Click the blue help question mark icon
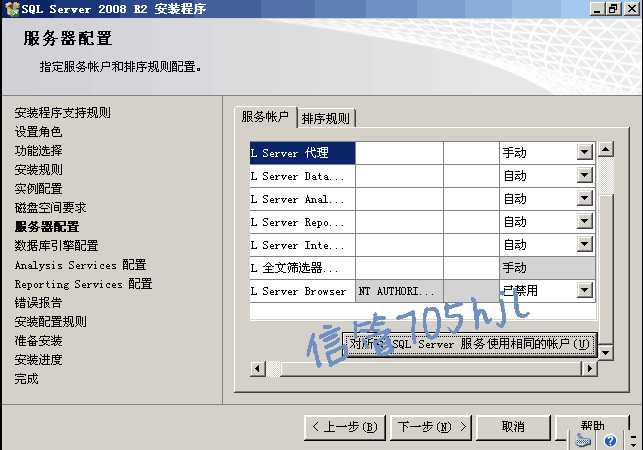 (x=610, y=441)
